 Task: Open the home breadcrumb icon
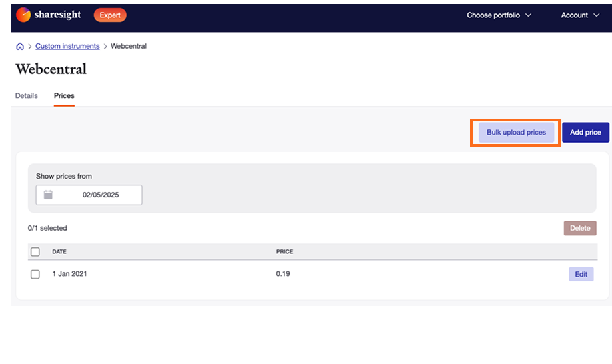point(20,47)
